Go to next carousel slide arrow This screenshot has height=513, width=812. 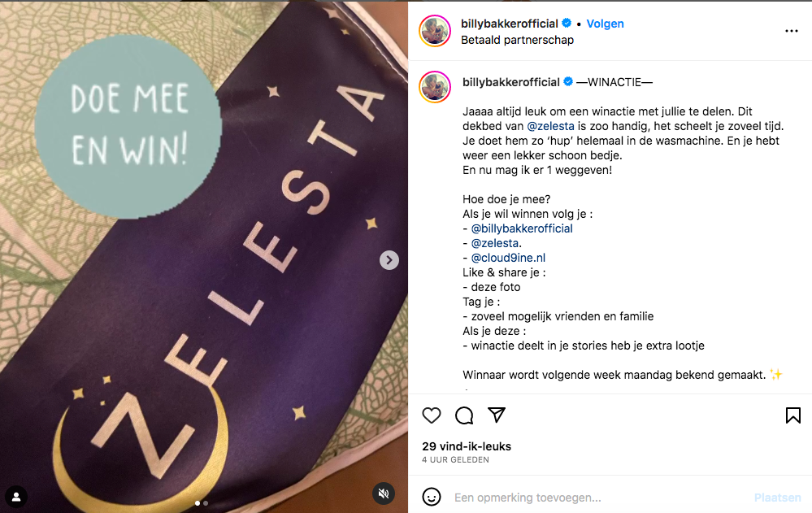point(389,260)
